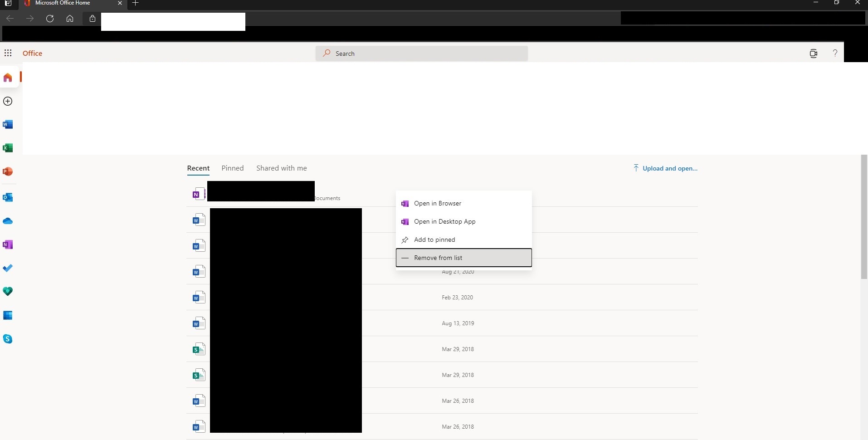Click the Create new plus icon
This screenshot has width=868, height=440.
8,101
